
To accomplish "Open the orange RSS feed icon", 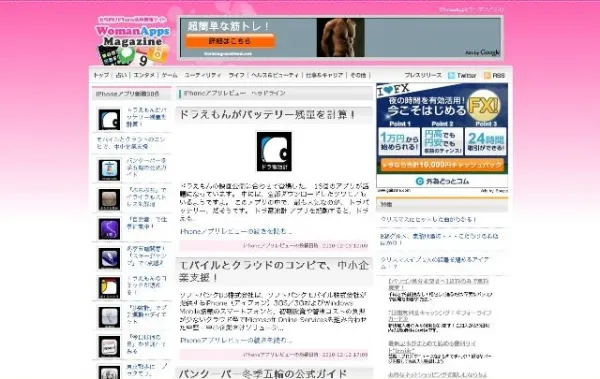I will pyautogui.click(x=487, y=75).
